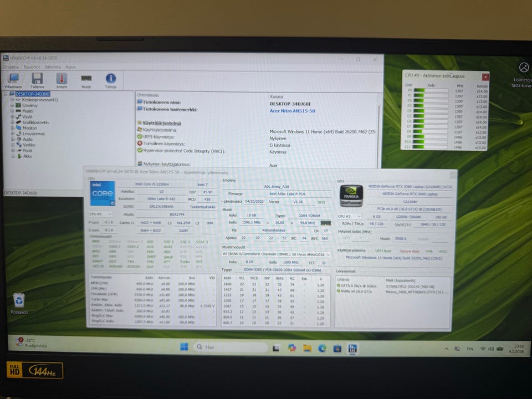Click the Micron_3400 drive entry

417,292
